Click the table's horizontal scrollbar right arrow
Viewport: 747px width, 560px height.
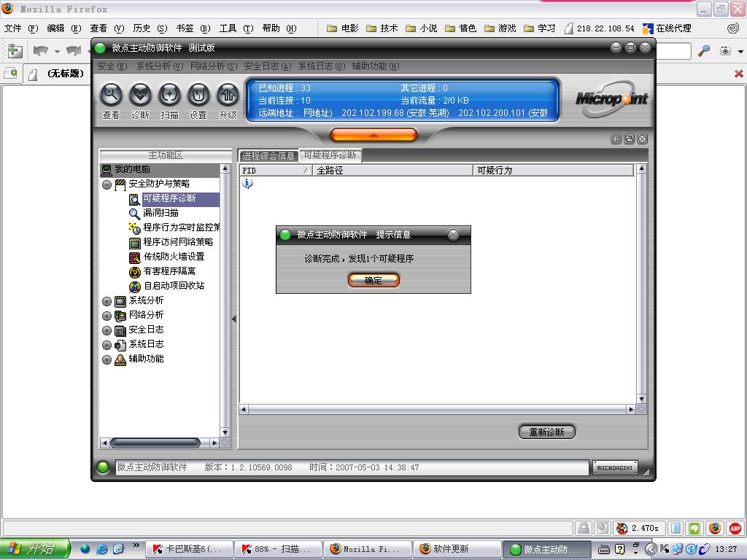click(631, 409)
